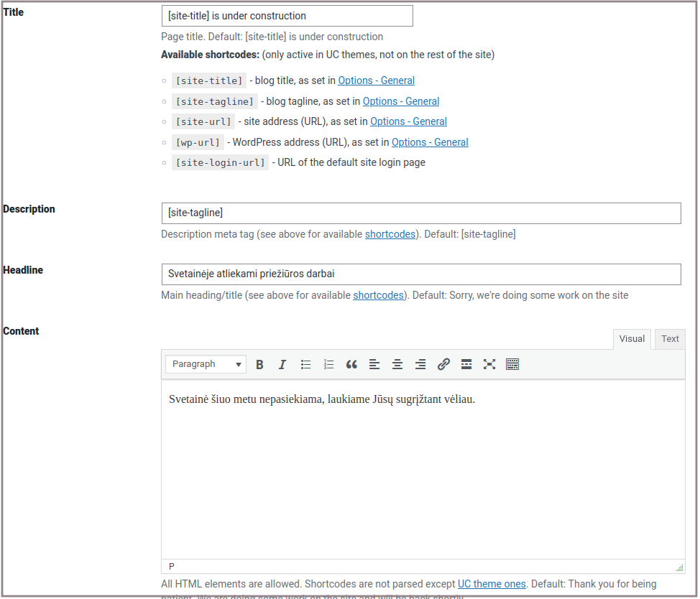Viewport: 700px width, 599px height.
Task: Insert a bulleted list
Action: coord(305,365)
